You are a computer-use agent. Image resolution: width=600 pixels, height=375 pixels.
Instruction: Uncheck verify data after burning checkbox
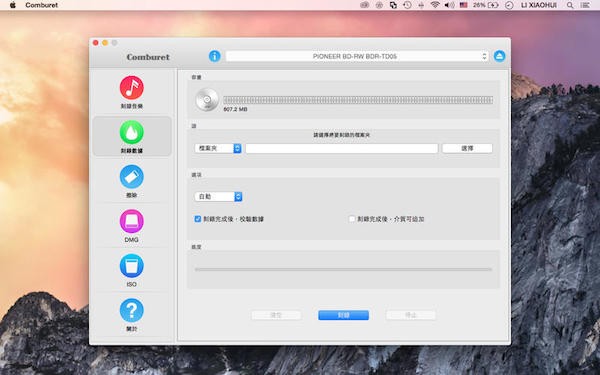coord(198,219)
